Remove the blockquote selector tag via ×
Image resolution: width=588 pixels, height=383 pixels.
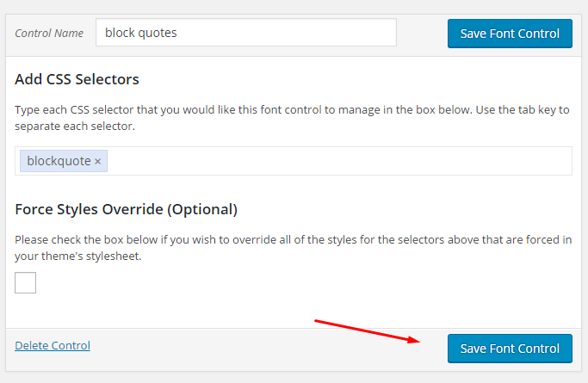click(97, 162)
